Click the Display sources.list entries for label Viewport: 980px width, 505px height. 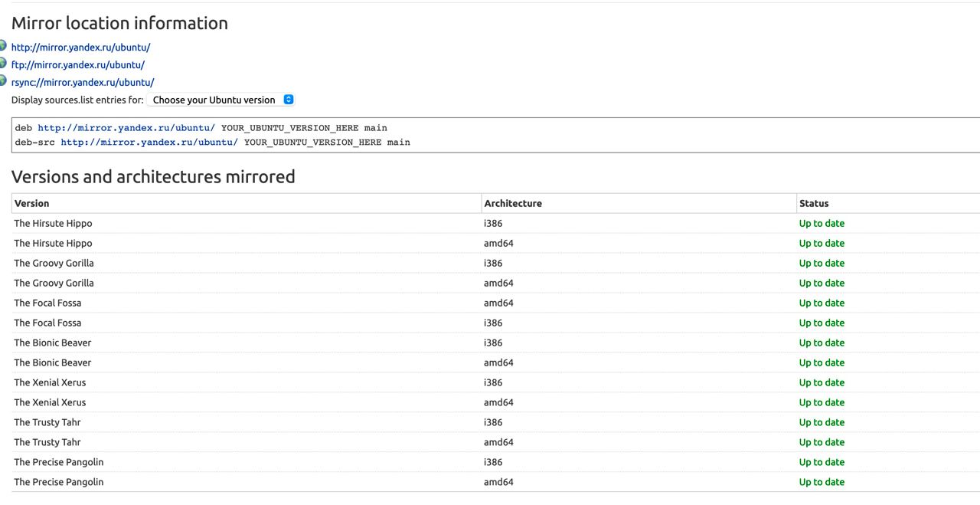[x=77, y=100]
